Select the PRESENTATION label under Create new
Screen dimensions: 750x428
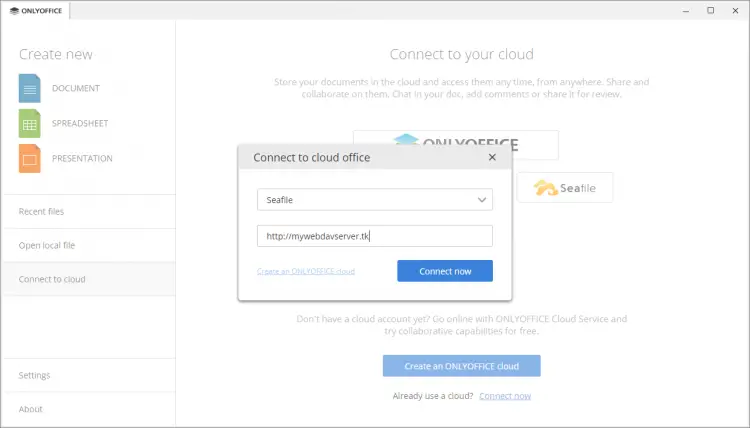pyautogui.click(x=82, y=158)
